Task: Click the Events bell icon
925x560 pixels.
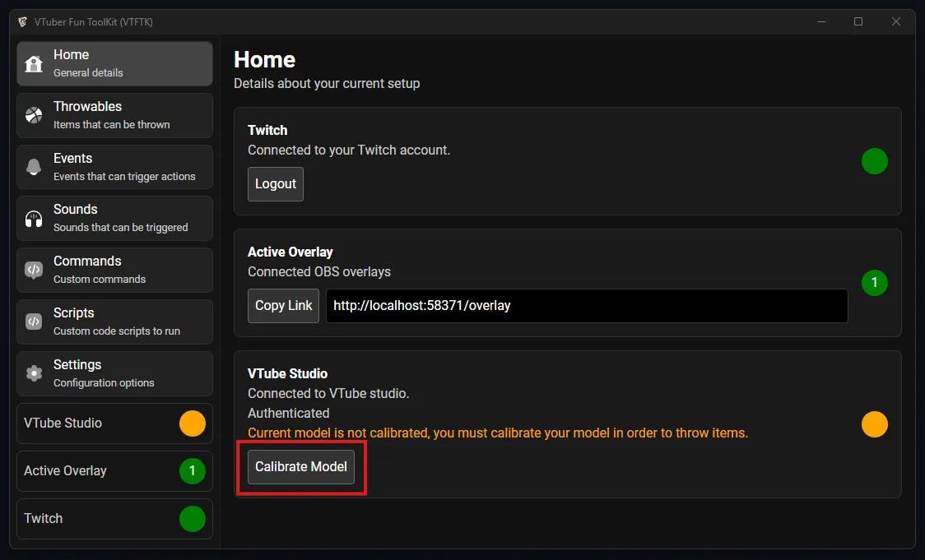Action: pos(34,167)
